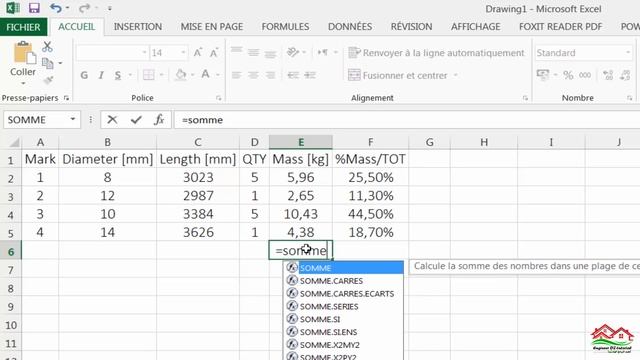Screen dimensions: 640x360
Task: Decrease font size with small A icon
Action: (213, 53)
